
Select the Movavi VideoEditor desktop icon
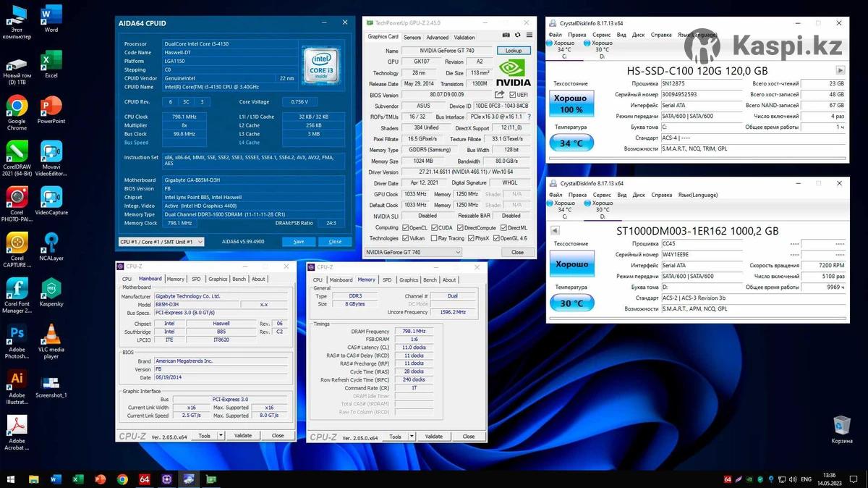[x=51, y=159]
